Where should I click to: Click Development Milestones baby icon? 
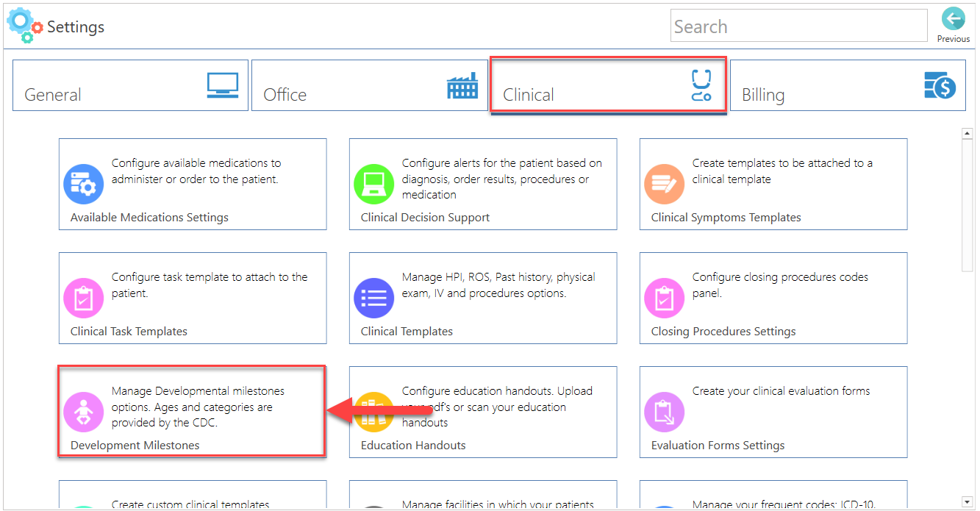click(83, 412)
